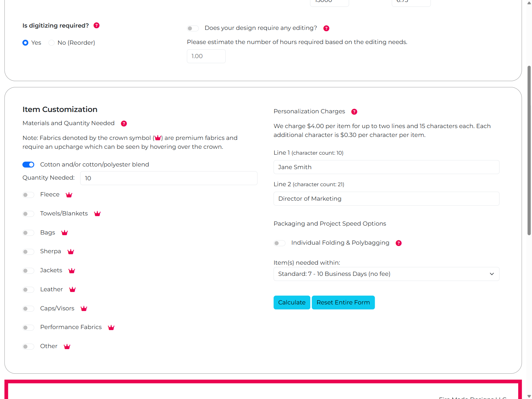Image resolution: width=532 pixels, height=399 pixels.
Task: Click help icon for Individual Folding & Polybagging
Action: coord(398,243)
